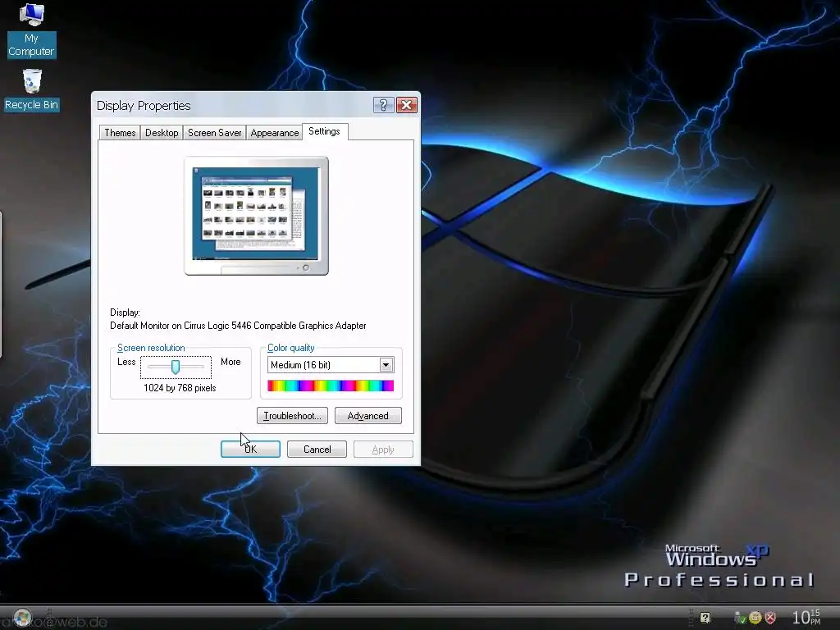The height and width of the screenshot is (630, 840).
Task: Click the screen resolution slider handle
Action: [x=176, y=367]
